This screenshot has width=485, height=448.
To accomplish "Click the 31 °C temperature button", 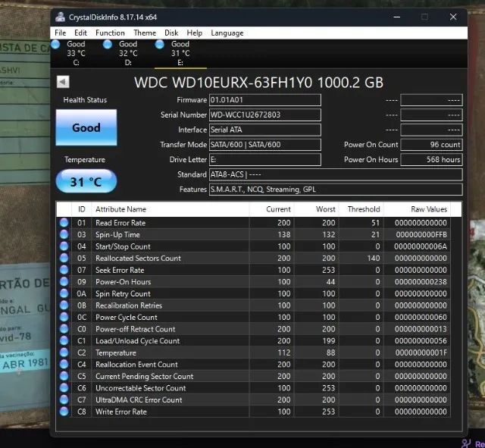I will click(x=86, y=181).
